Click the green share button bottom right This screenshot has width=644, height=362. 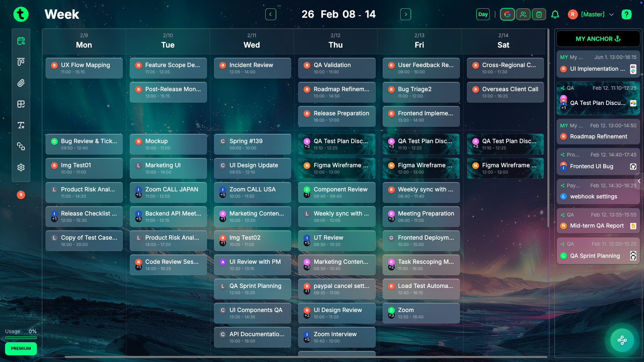click(622, 340)
